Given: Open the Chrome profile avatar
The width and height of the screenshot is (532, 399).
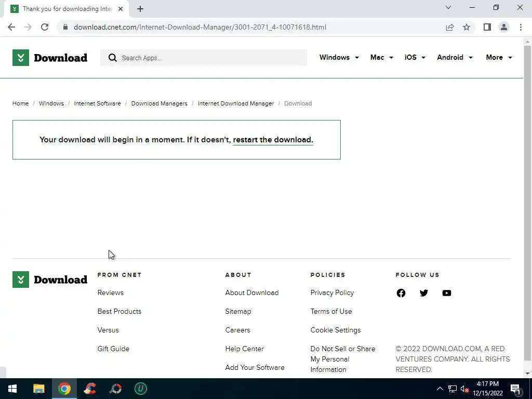Looking at the screenshot, I should (x=504, y=27).
